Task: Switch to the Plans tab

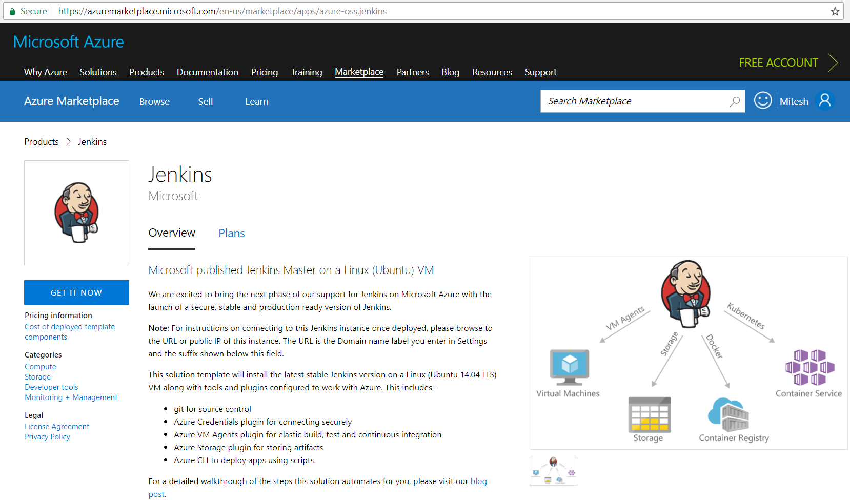Action: pyautogui.click(x=232, y=234)
